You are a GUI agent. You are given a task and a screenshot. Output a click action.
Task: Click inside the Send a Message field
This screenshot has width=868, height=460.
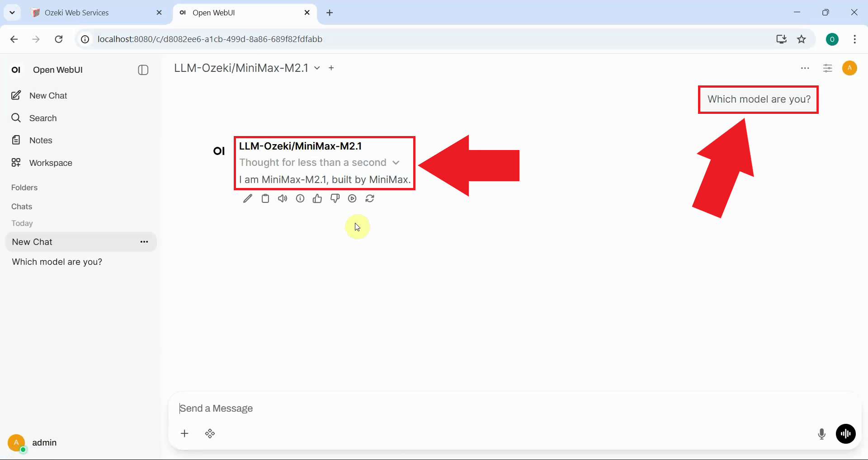pos(407,408)
